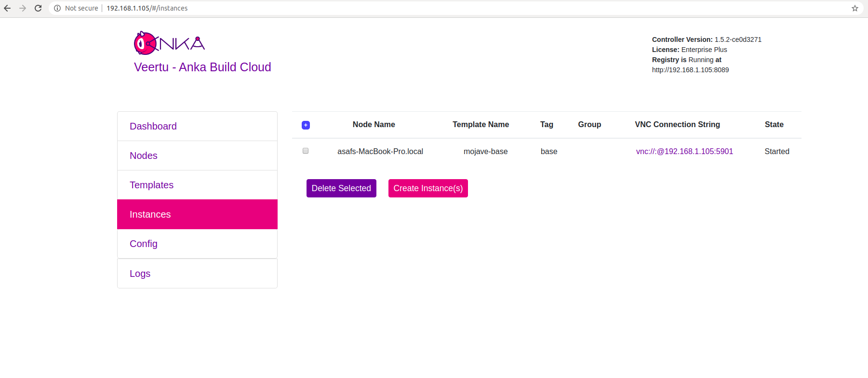Viewport: 868px width, 378px height.
Task: Select the asafs-MacBook-Pro.local instance checkbox
Action: pyautogui.click(x=306, y=151)
